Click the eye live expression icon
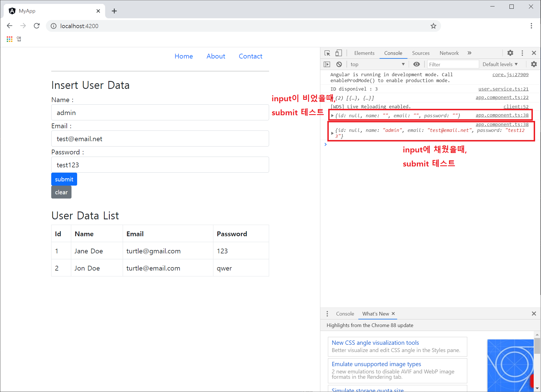The image size is (541, 392). tap(417, 64)
